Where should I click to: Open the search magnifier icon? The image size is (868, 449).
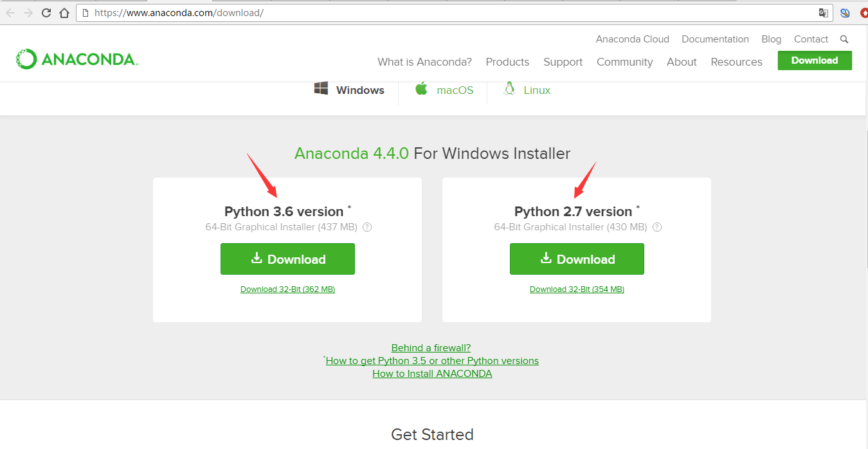point(844,39)
